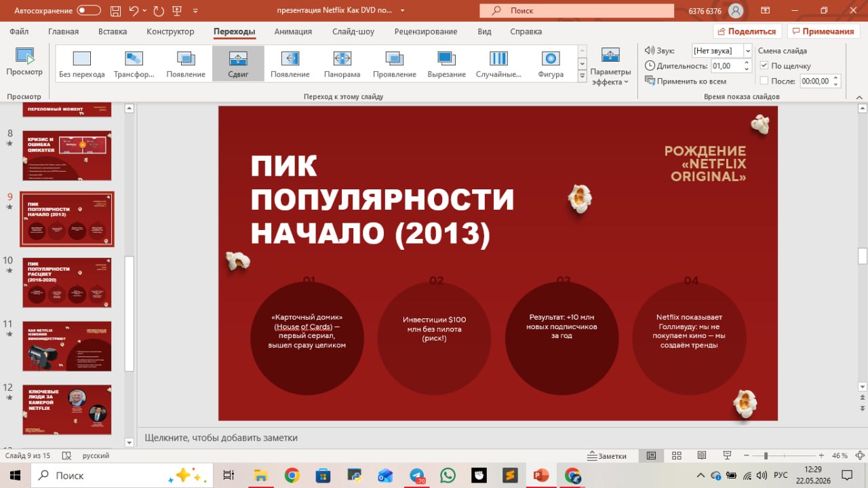
Task: Expand Параметры эффекта options
Action: 610,67
